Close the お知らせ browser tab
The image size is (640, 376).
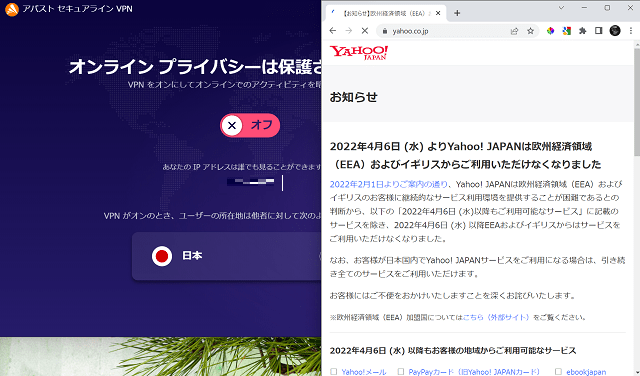tap(438, 13)
